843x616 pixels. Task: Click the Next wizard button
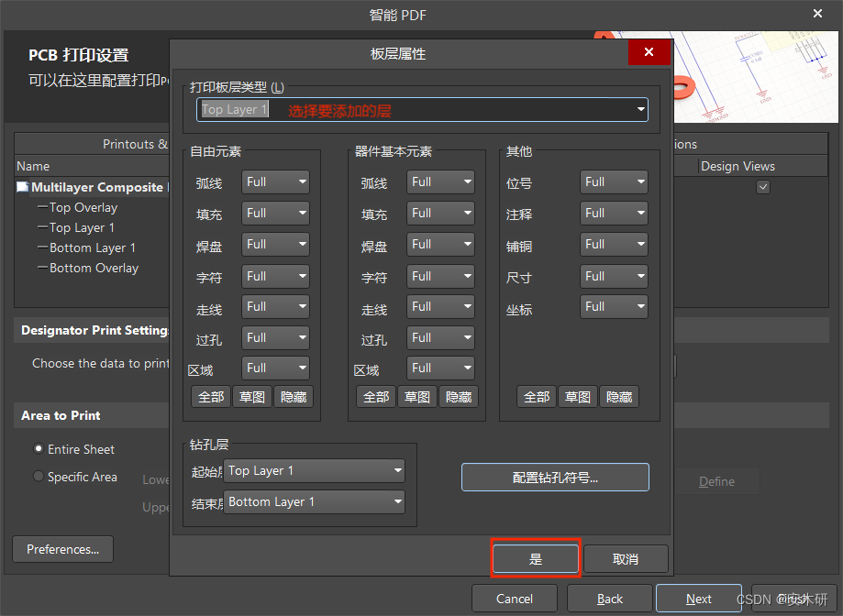click(x=698, y=598)
